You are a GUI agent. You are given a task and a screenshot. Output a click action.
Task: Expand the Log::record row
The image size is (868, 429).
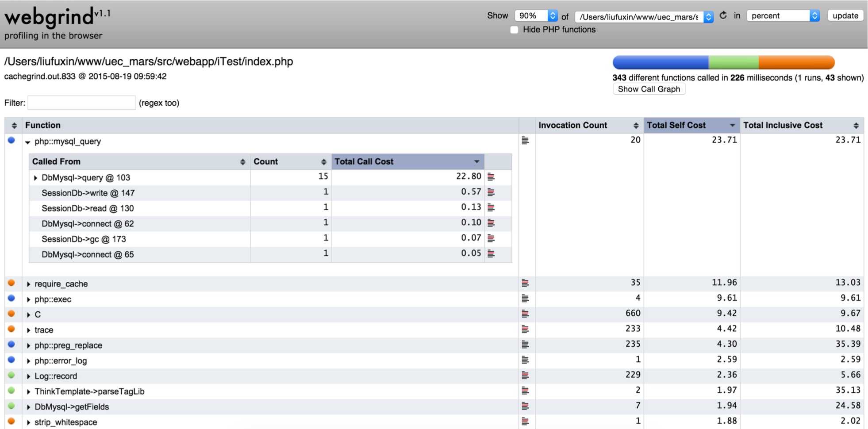pos(28,376)
